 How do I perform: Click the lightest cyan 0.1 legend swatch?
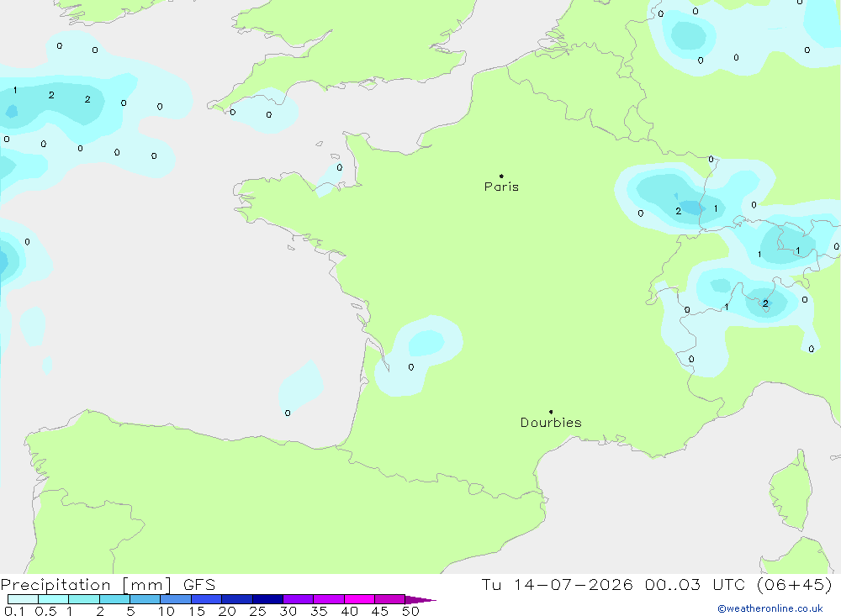coord(23,599)
